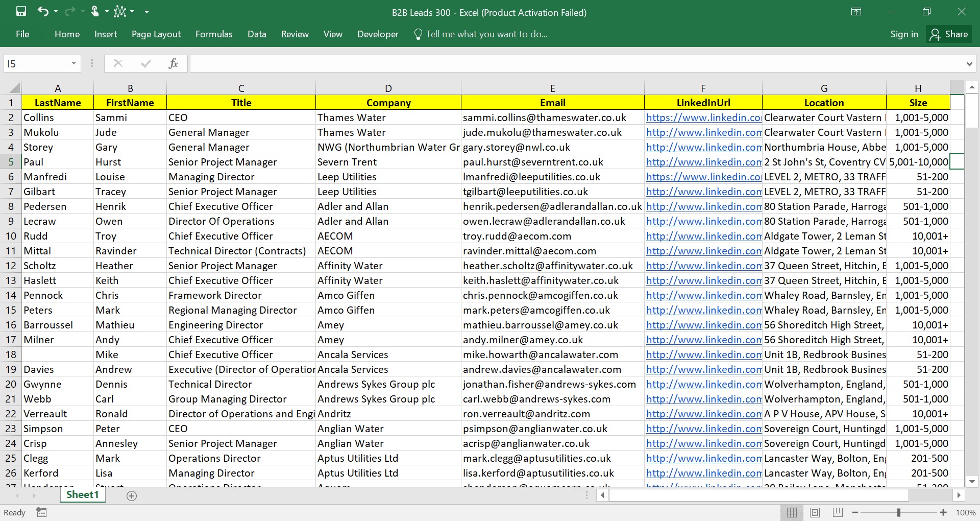This screenshot has height=521, width=980.
Task: Select the Sheet1 tab
Action: pyautogui.click(x=82, y=494)
